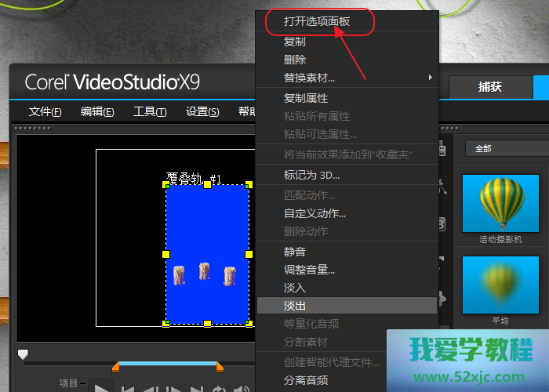Open the 设置 menu
549x392 pixels.
(202, 111)
